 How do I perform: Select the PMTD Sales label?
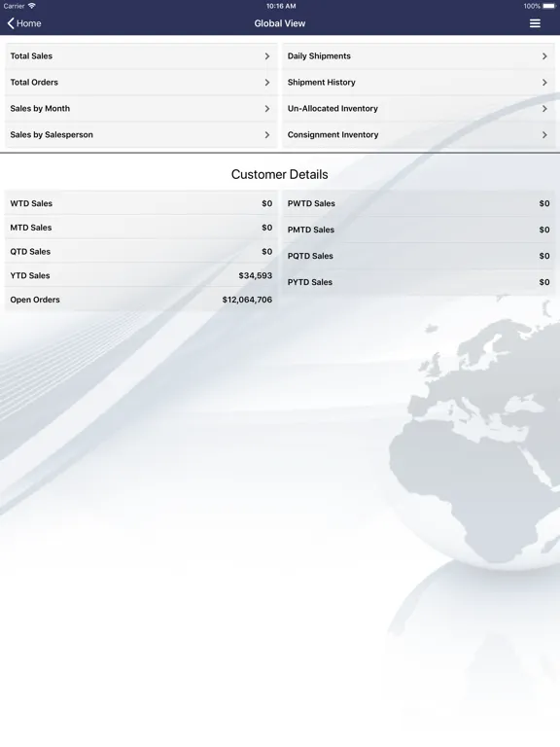(x=311, y=230)
